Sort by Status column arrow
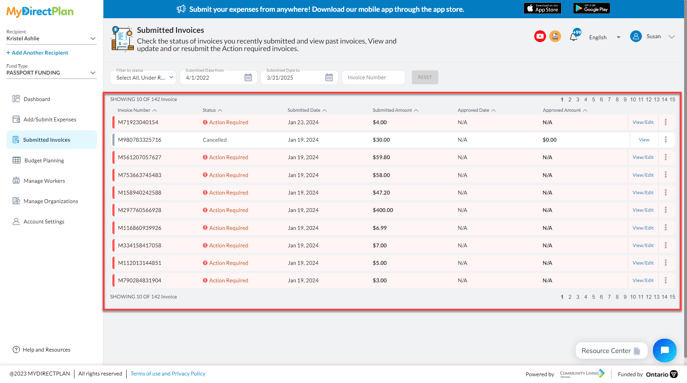The width and height of the screenshot is (687, 383). point(220,110)
